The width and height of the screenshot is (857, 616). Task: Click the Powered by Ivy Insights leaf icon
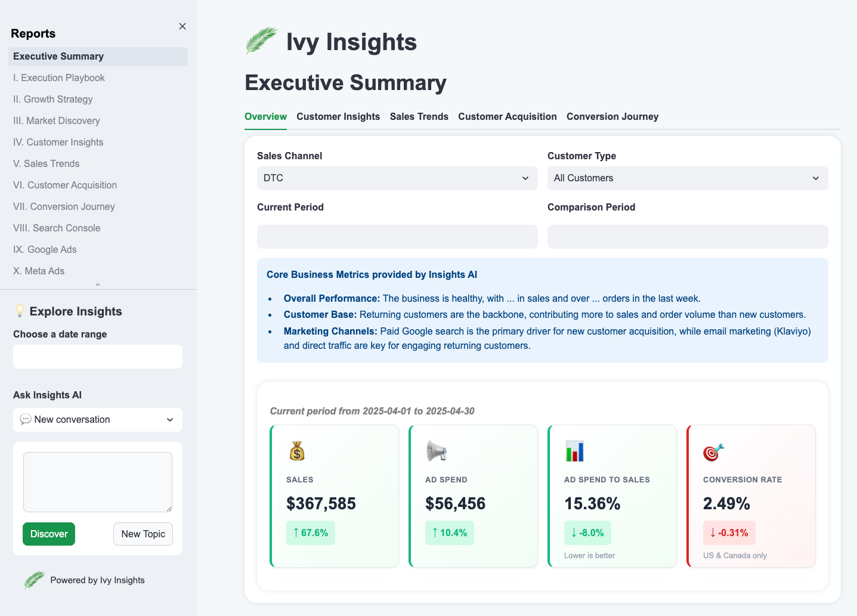coord(35,580)
